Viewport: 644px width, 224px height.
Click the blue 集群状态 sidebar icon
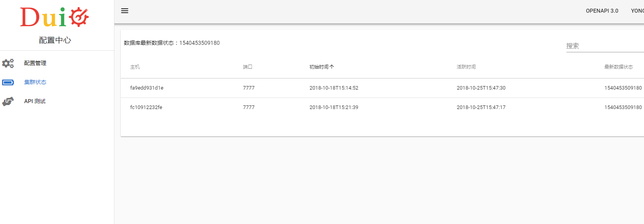click(x=8, y=82)
